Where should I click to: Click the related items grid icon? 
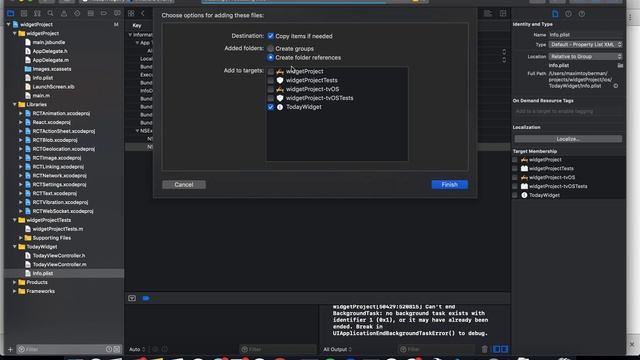[x=131, y=13]
